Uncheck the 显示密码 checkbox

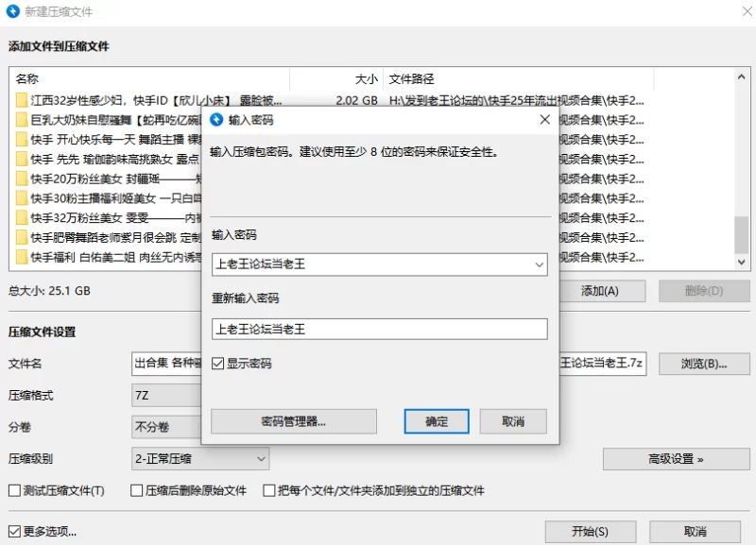pyautogui.click(x=218, y=364)
